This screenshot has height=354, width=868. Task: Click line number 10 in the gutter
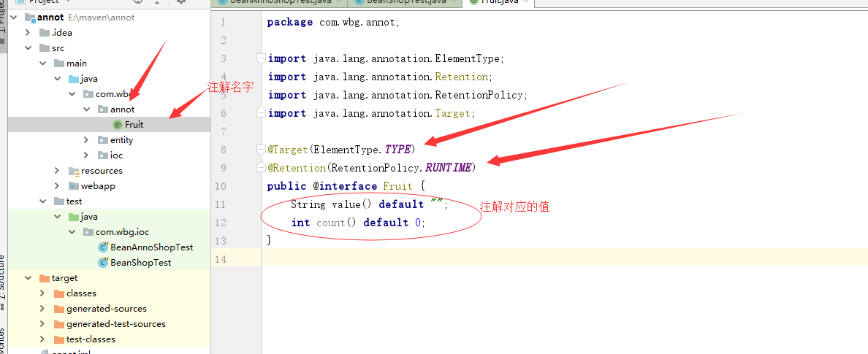(x=221, y=186)
